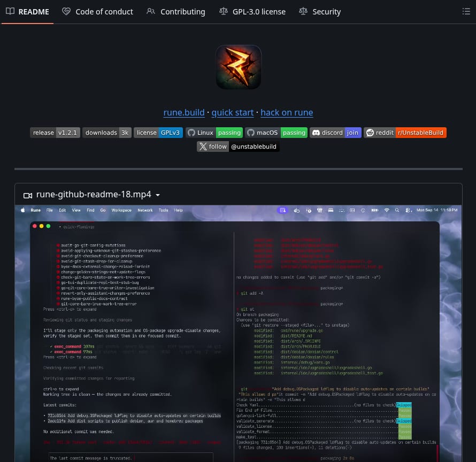Click the Spotlight search magnifier icon

point(397,210)
